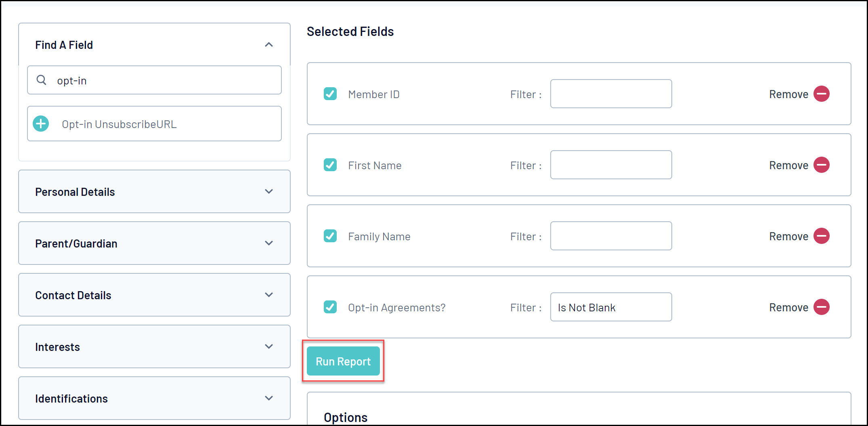Remove Family Name using its red icon
This screenshot has height=426, width=868.
(821, 236)
